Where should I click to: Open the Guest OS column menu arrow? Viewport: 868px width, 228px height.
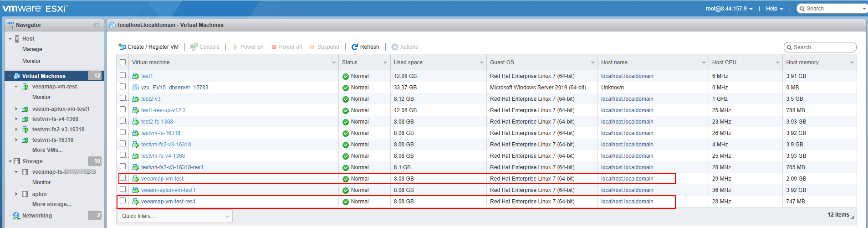point(593,62)
